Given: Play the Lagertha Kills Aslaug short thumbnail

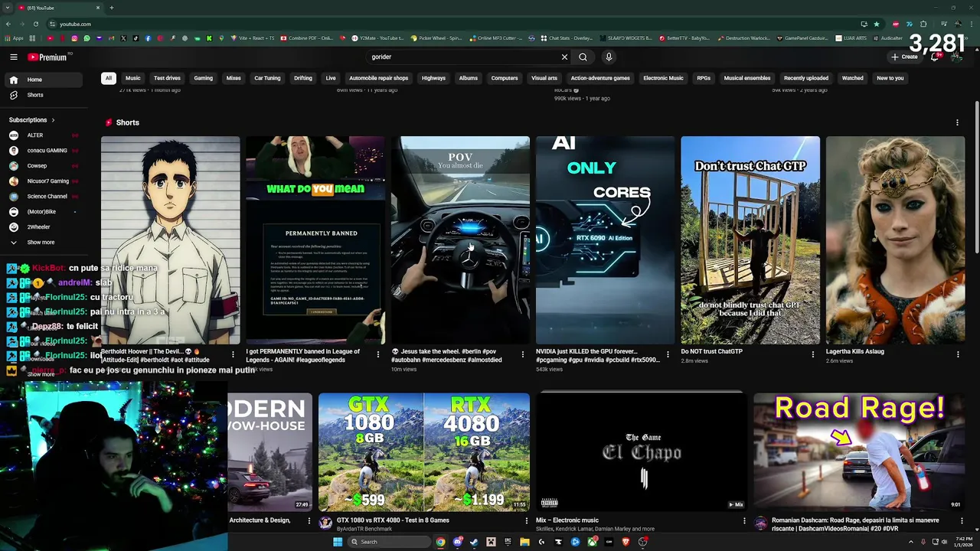Looking at the screenshot, I should (896, 240).
